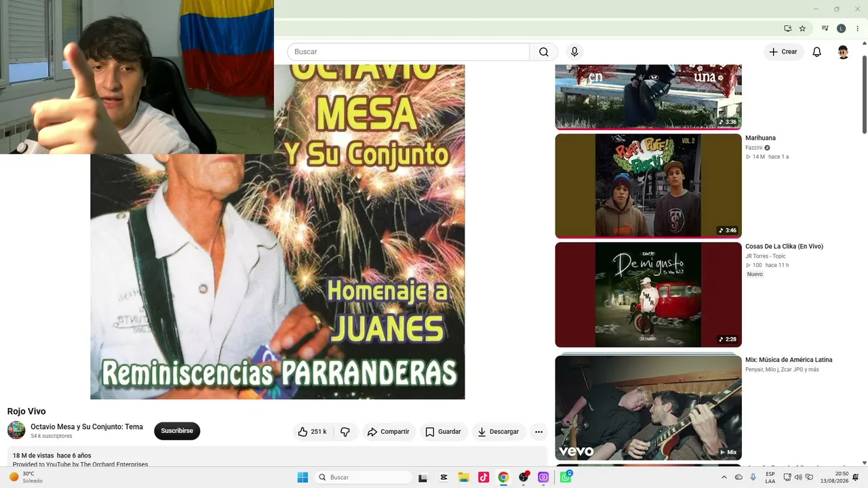Switch to Google Chrome on the taskbar

point(503,477)
